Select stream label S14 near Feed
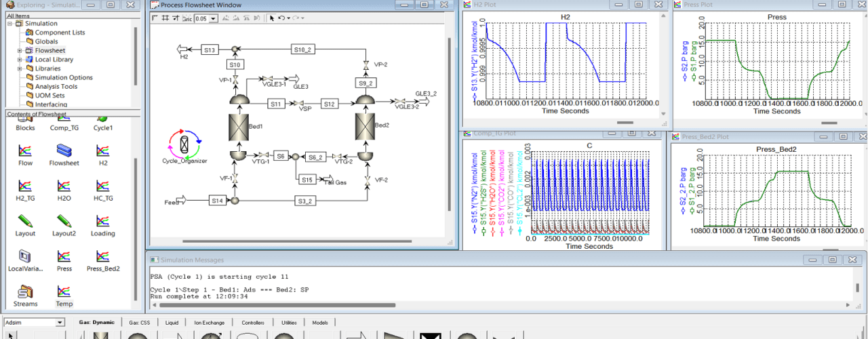Screen dimensions: 868x339 [216, 201]
